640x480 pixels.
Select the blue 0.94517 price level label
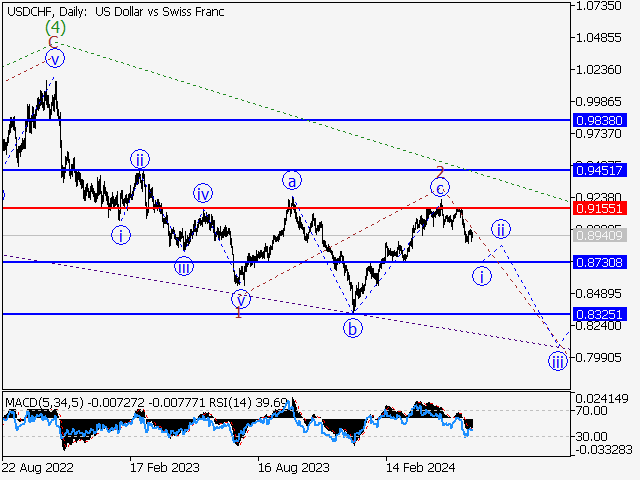coord(600,170)
